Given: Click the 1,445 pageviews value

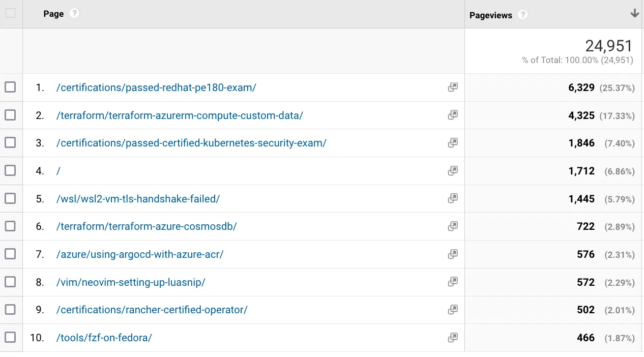Looking at the screenshot, I should point(581,198).
